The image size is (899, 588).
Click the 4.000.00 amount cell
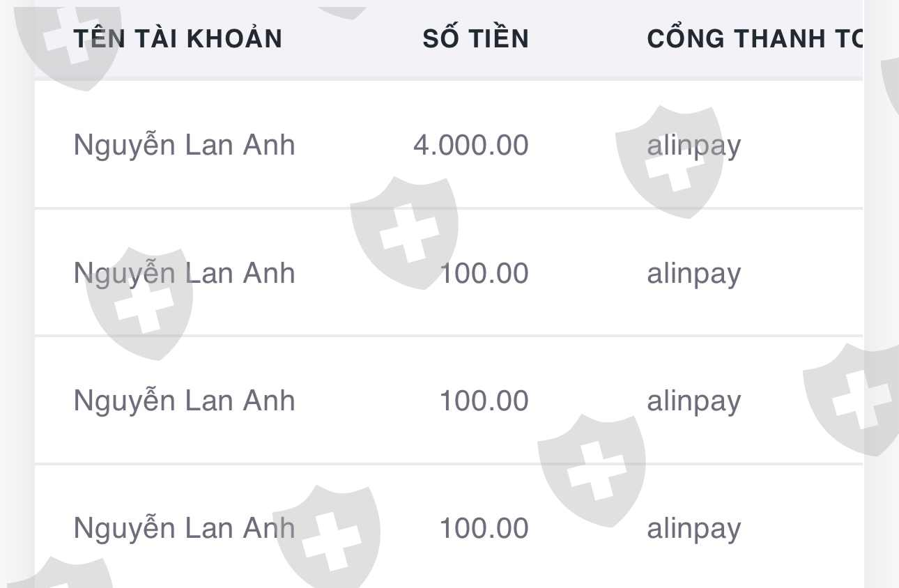tap(470, 146)
